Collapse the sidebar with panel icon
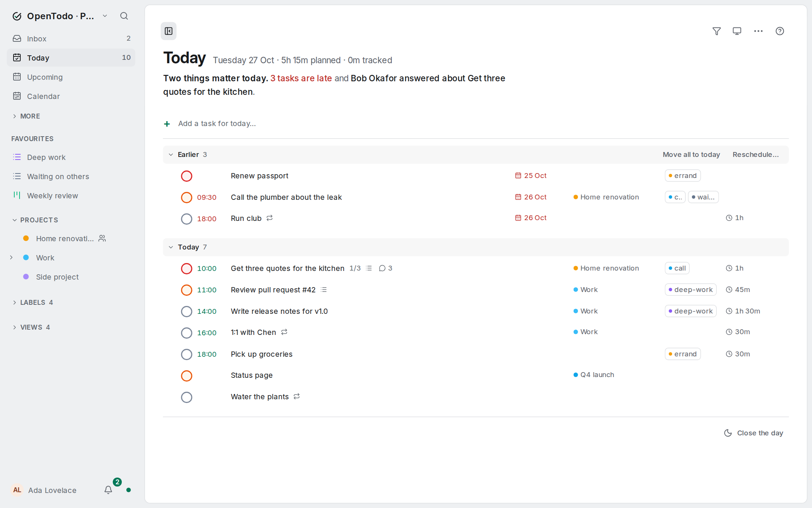812x508 pixels. pyautogui.click(x=168, y=31)
